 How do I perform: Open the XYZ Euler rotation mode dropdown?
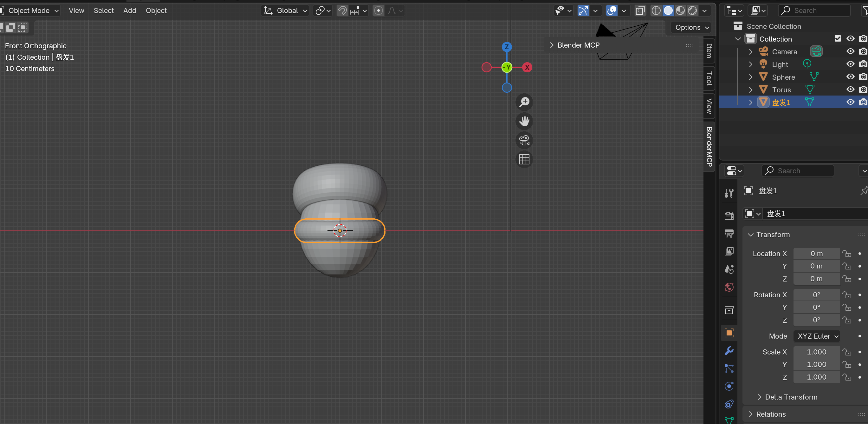coord(817,336)
